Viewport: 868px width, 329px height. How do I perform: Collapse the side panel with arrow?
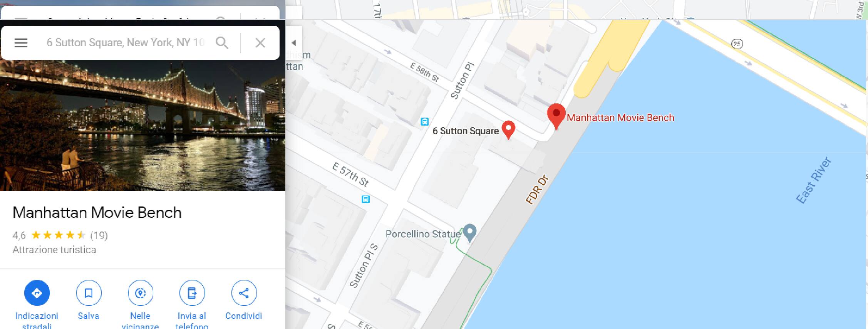pos(293,43)
